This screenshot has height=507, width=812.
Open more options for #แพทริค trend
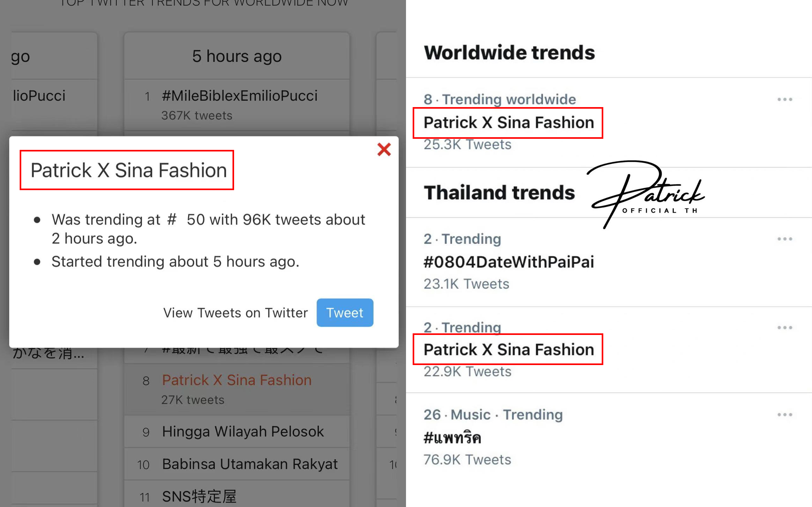tap(784, 415)
